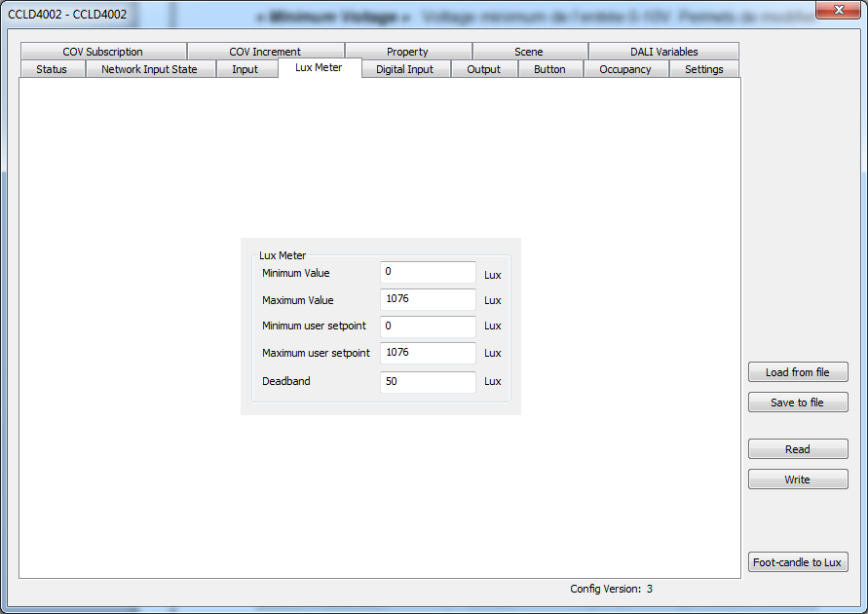Click the Load from file button
868x614 pixels.
click(x=798, y=372)
